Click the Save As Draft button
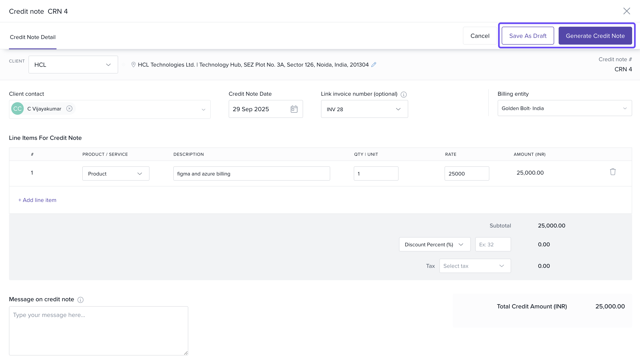This screenshot has width=640, height=364. (527, 36)
